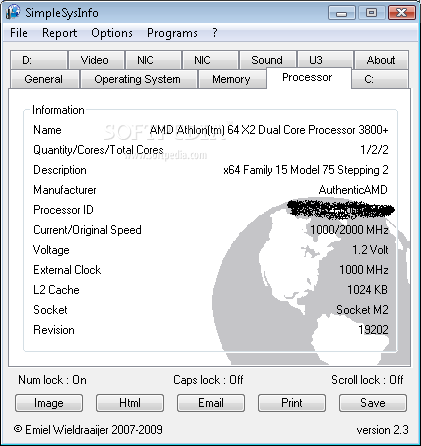This screenshot has height=446, width=421.
Task: Click the '1024 KB' L2 cache value
Action: tap(368, 290)
